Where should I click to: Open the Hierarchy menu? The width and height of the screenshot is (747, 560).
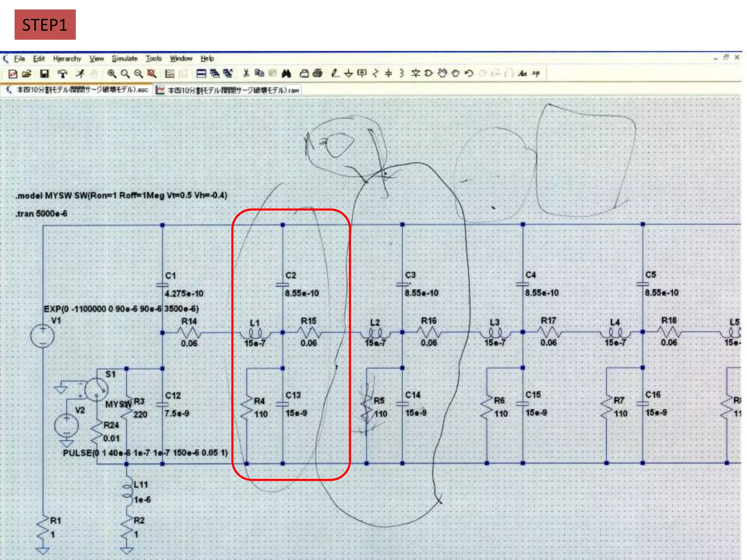point(67,59)
